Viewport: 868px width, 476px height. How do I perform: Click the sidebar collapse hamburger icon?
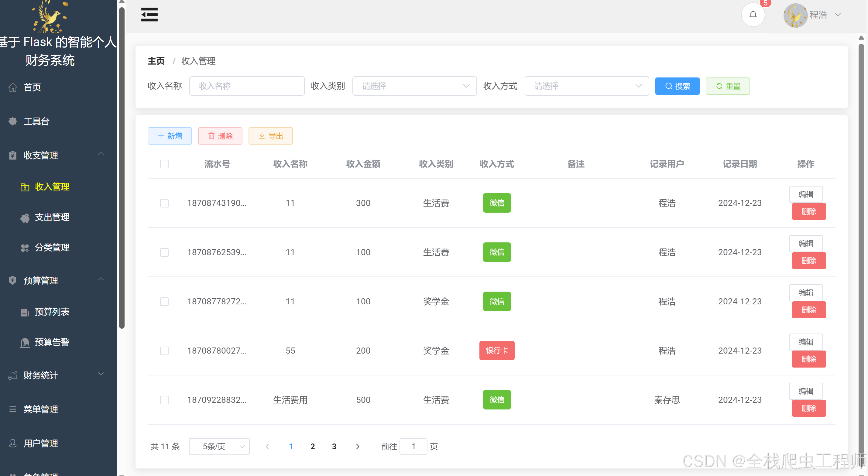click(x=149, y=15)
